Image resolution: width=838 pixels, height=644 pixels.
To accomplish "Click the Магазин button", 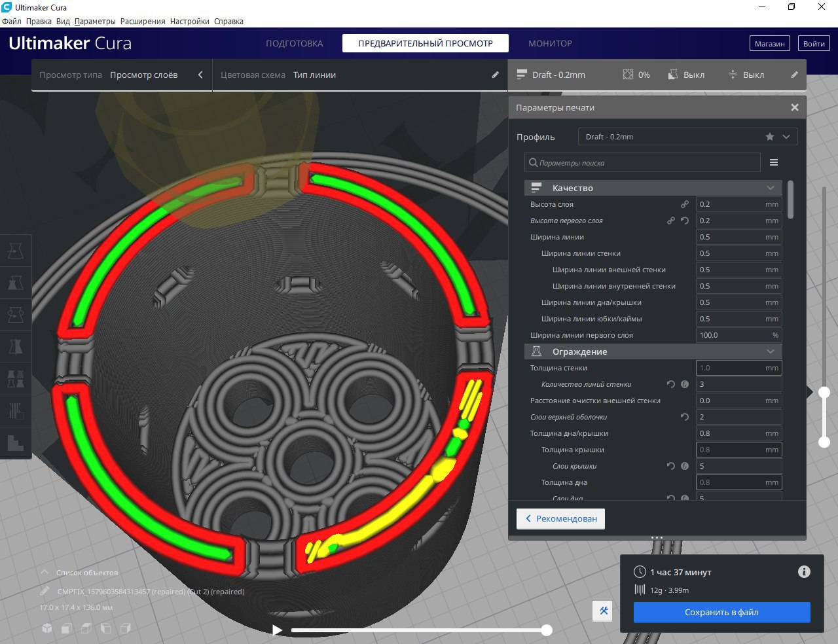I will coord(769,44).
